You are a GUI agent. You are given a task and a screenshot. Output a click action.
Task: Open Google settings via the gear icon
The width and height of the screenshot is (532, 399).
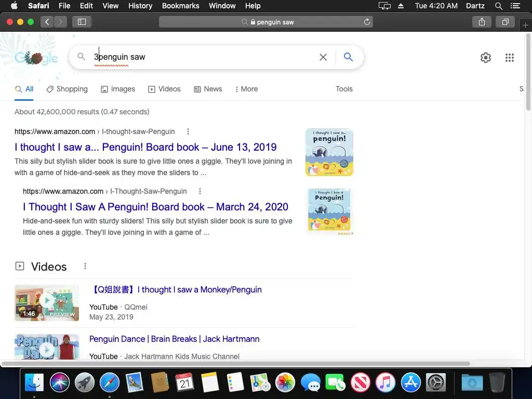pyautogui.click(x=486, y=57)
